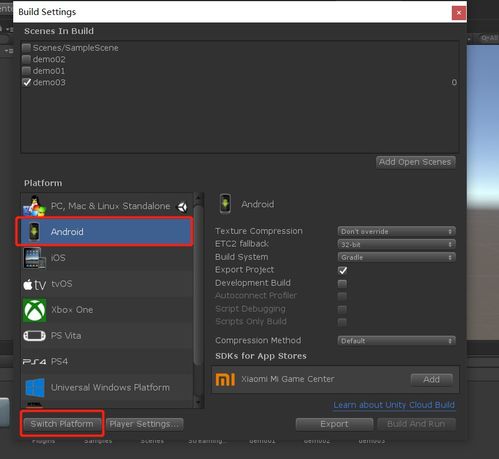Enable the Scenes/SampleScene checkbox
Screen dimensions: 499x459
point(26,48)
